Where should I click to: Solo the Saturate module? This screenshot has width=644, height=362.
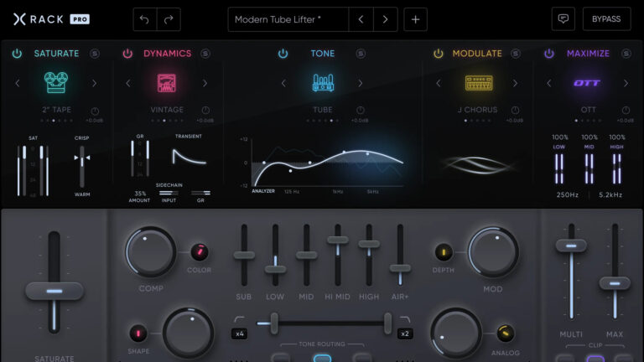(95, 54)
